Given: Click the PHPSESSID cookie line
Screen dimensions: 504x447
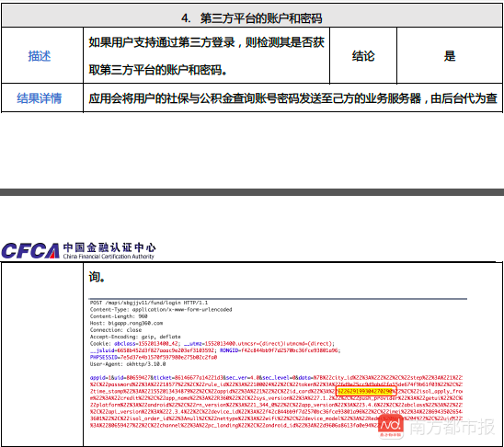Looking at the screenshot, I should pyautogui.click(x=154, y=357).
